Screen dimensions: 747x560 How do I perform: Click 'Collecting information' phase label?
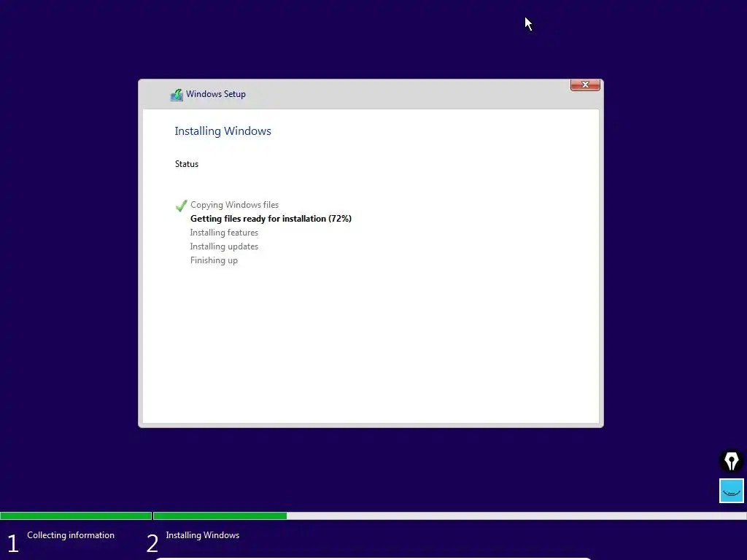click(71, 535)
